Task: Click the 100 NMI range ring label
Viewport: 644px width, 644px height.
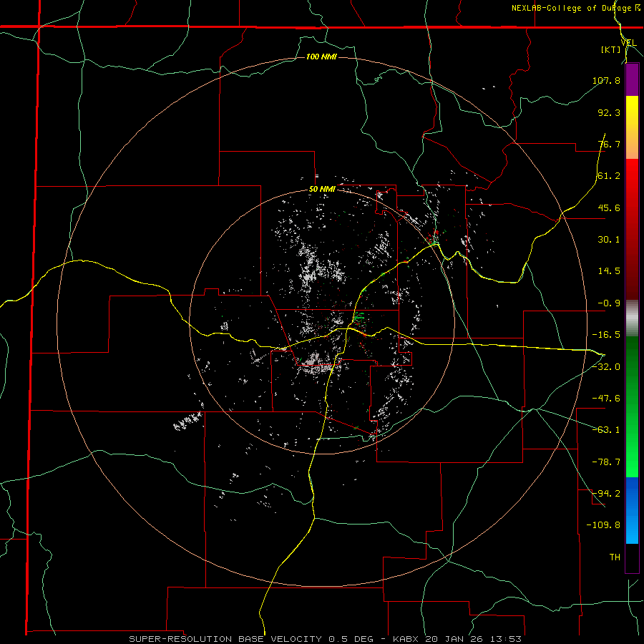Action: [x=321, y=57]
